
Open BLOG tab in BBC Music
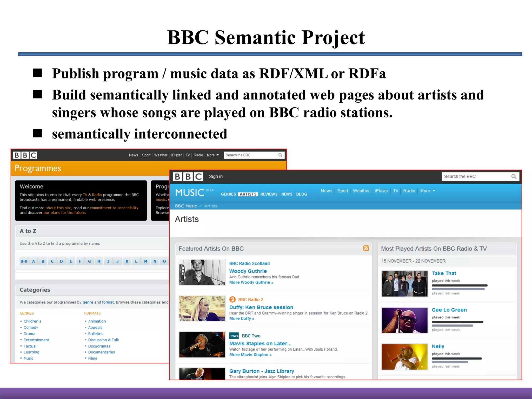[302, 194]
